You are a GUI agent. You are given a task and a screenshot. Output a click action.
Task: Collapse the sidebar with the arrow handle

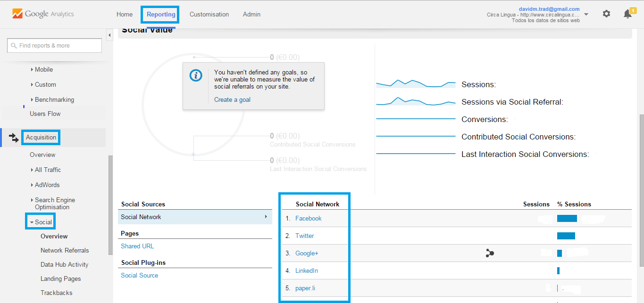click(109, 35)
